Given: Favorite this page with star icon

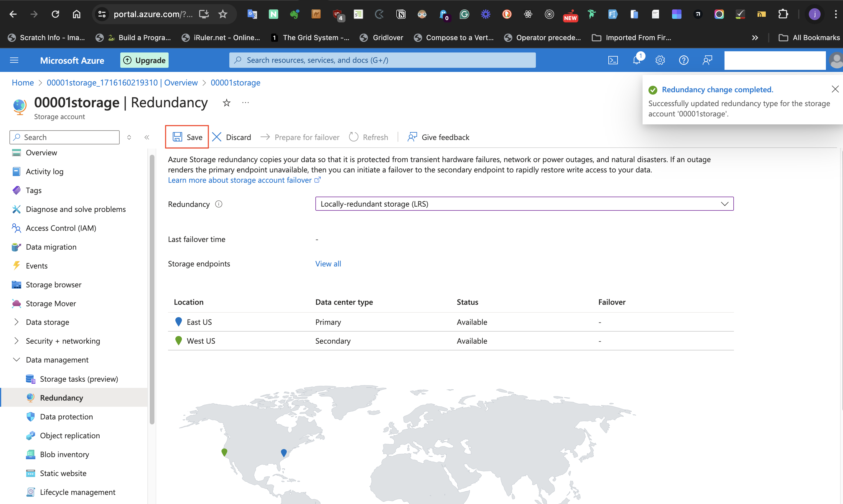Looking at the screenshot, I should (x=227, y=103).
